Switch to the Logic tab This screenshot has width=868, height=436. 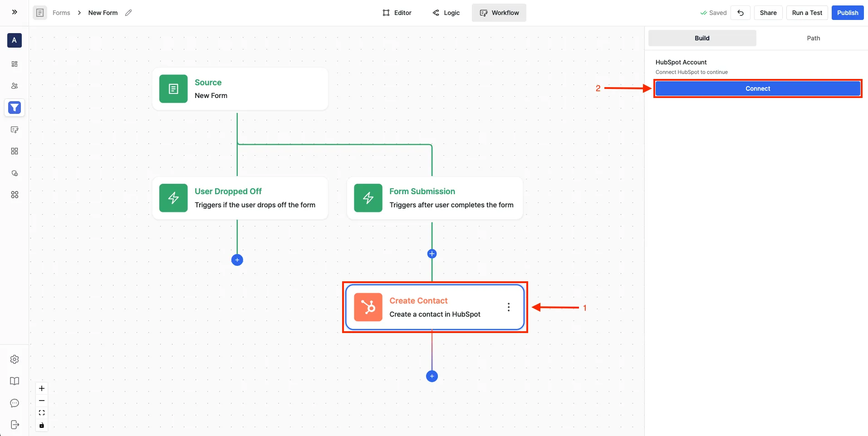point(446,13)
